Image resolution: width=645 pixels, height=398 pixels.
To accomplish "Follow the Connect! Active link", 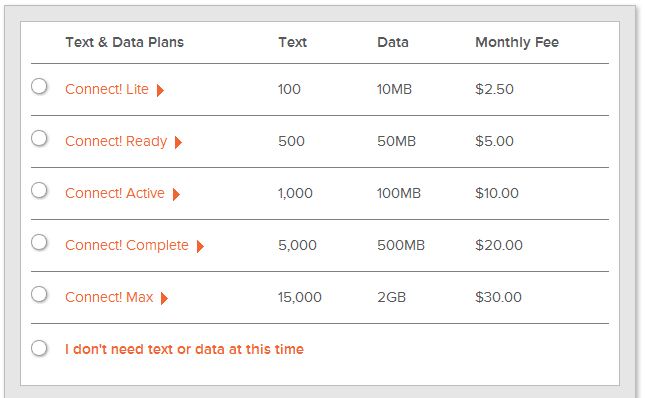I will 115,193.
